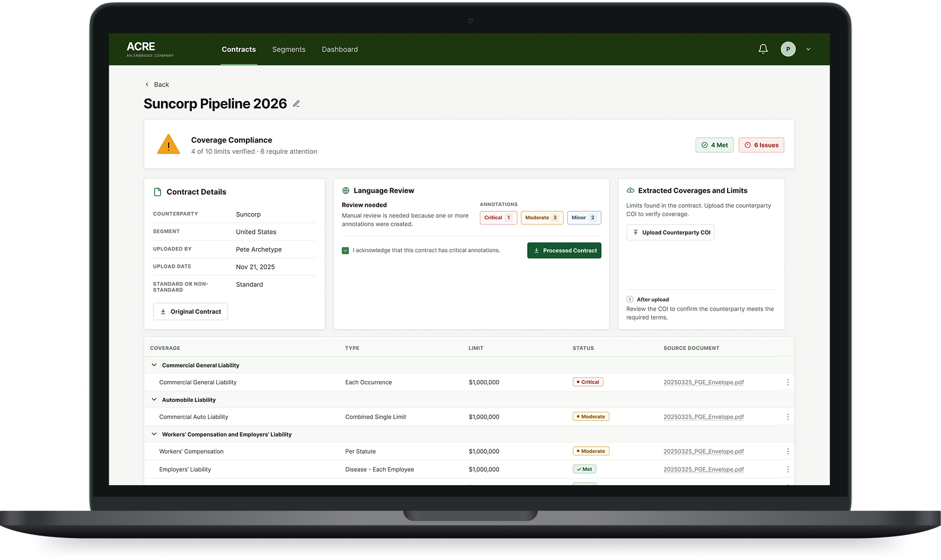The image size is (941, 560).
Task: Click the Language Review globe icon
Action: click(x=346, y=191)
